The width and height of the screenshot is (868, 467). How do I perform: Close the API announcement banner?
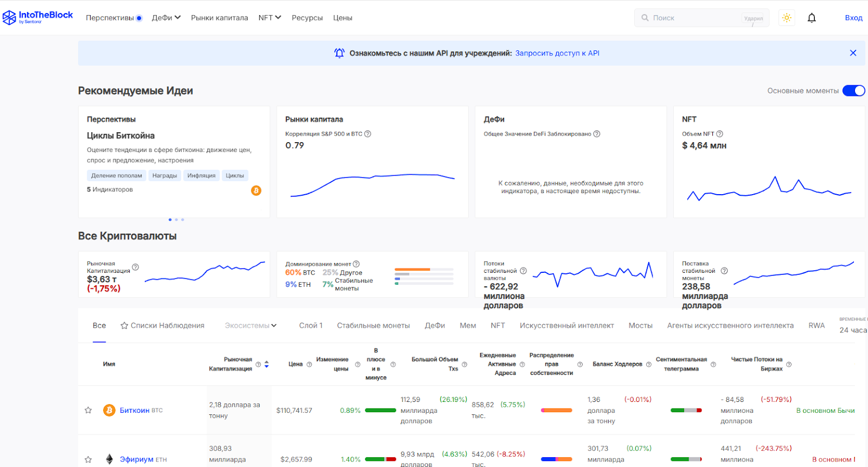point(853,53)
